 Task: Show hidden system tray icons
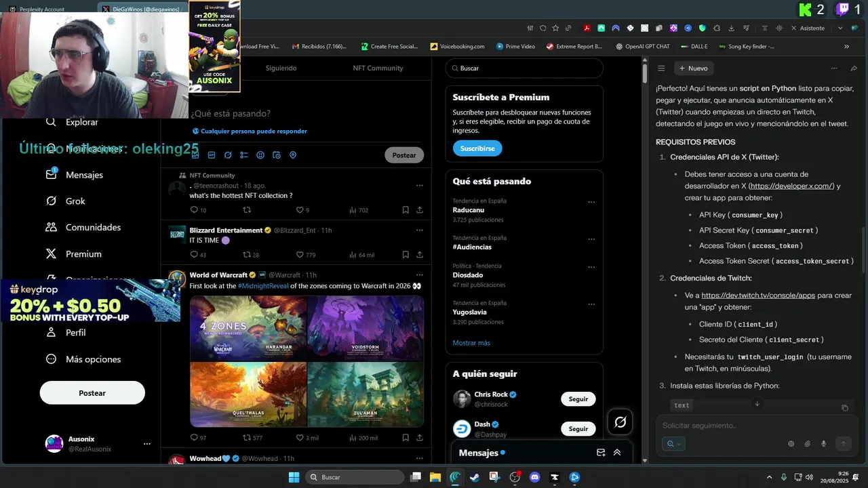point(769,477)
